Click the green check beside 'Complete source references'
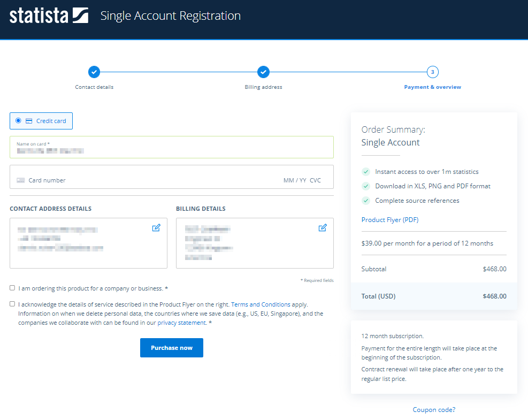 click(x=366, y=201)
